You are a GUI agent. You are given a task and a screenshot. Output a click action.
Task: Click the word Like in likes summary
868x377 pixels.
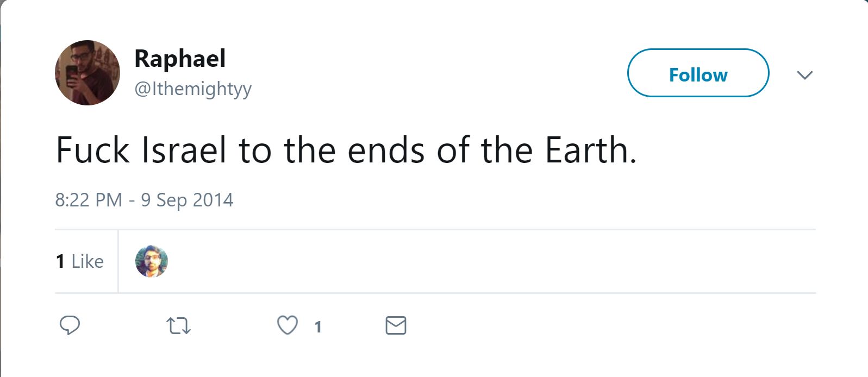[88, 261]
